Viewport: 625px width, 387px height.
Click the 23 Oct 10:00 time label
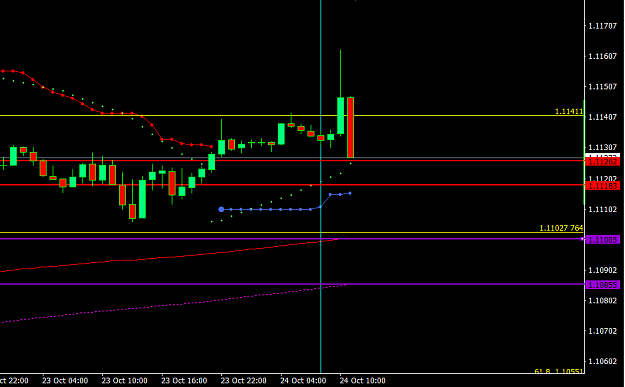tap(124, 381)
